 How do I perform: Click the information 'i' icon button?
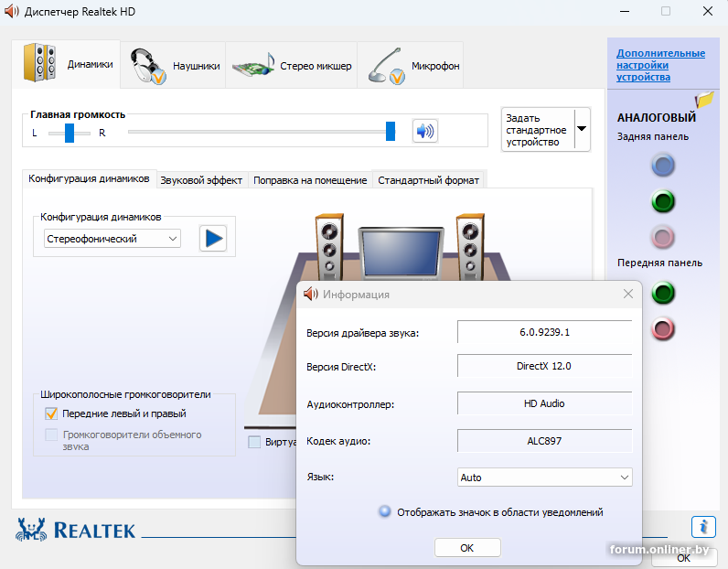pyautogui.click(x=703, y=527)
